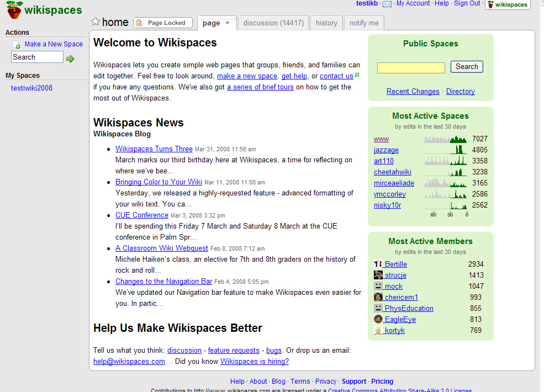Open Bringing Color to Your Wiki post
Screen dimensions: 544x392
coord(159,182)
